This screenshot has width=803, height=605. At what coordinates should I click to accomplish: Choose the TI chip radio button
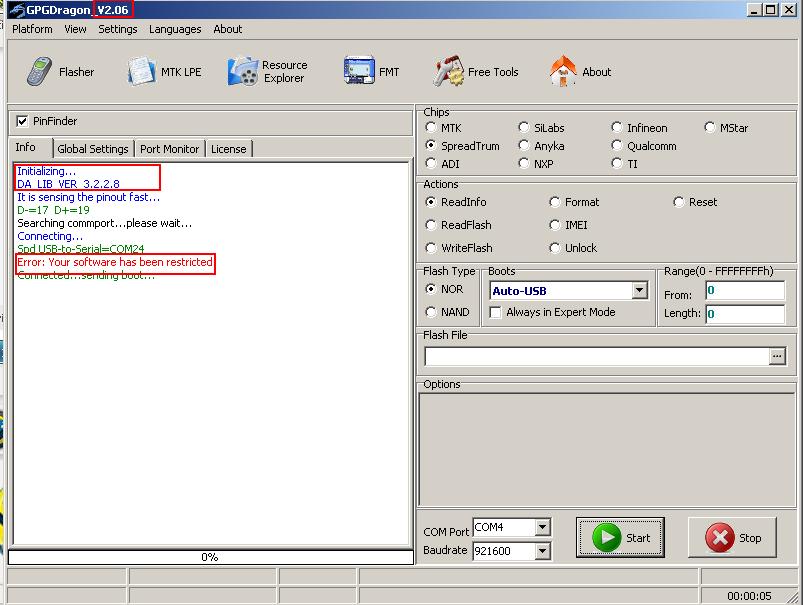617,163
